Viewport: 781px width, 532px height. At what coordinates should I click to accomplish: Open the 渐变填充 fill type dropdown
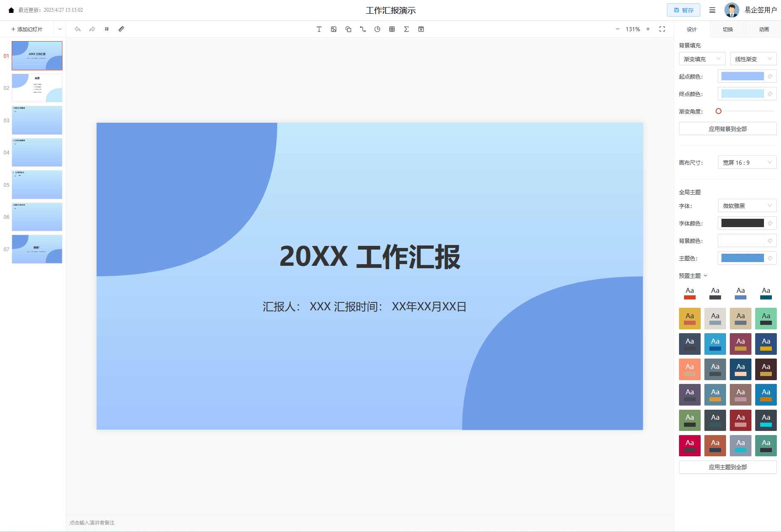click(x=702, y=59)
